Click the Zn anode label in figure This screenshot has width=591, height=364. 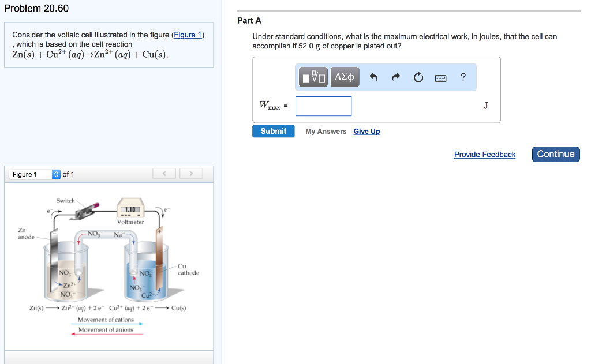pos(26,234)
